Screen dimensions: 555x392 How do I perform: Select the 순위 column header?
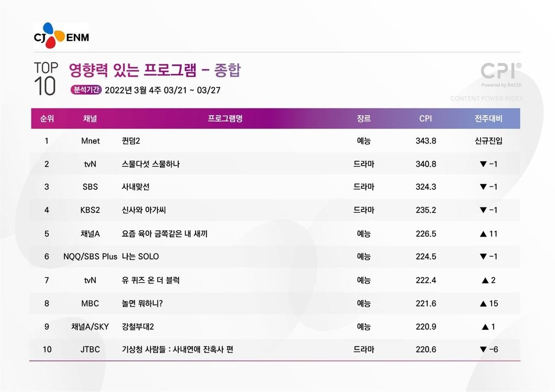point(47,119)
